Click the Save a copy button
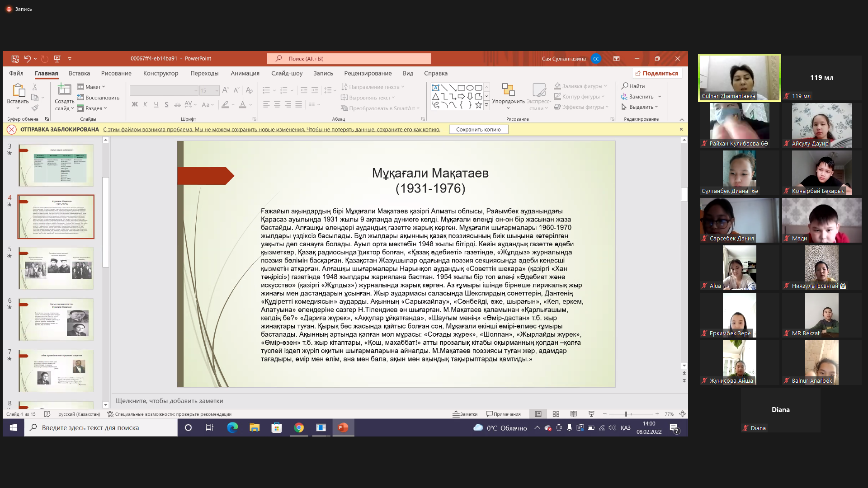868x488 pixels. pyautogui.click(x=478, y=129)
